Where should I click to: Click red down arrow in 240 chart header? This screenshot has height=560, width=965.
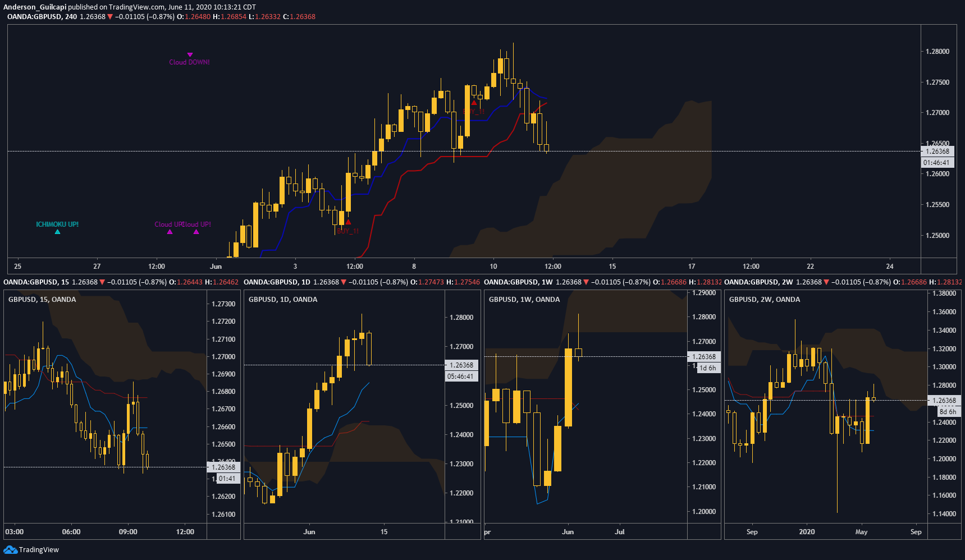(110, 17)
